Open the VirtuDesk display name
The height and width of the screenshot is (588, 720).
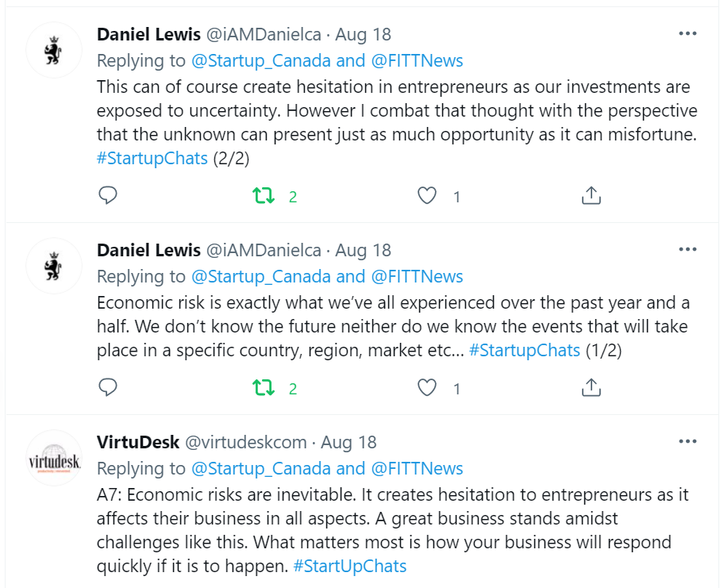[137, 442]
